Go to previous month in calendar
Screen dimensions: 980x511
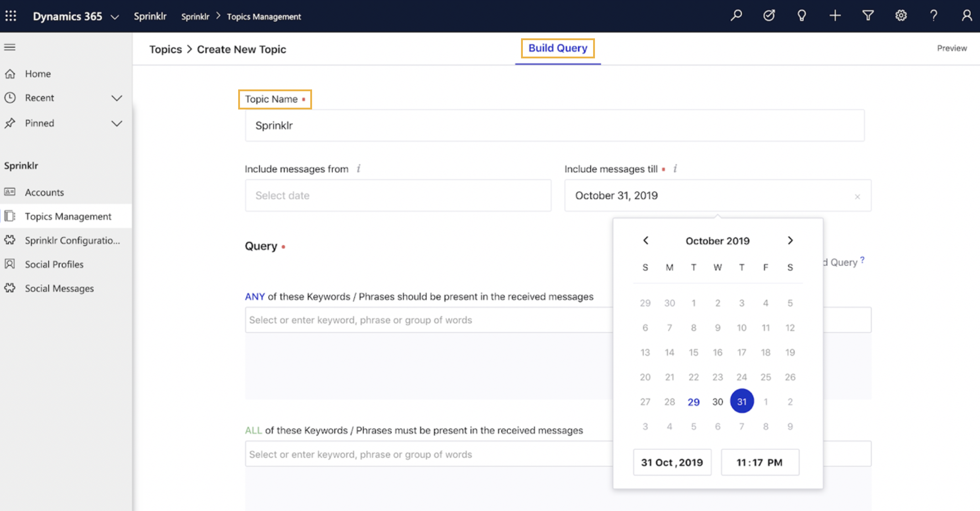[646, 240]
